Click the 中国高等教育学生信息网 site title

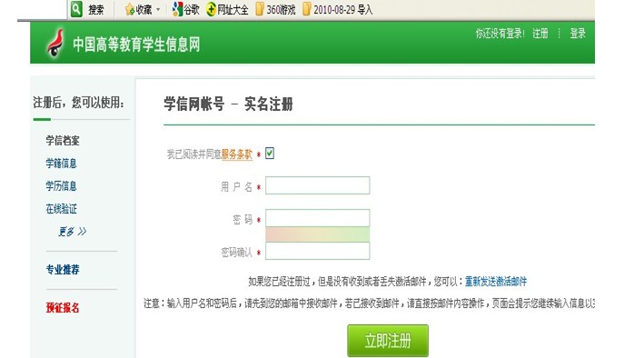pos(136,45)
